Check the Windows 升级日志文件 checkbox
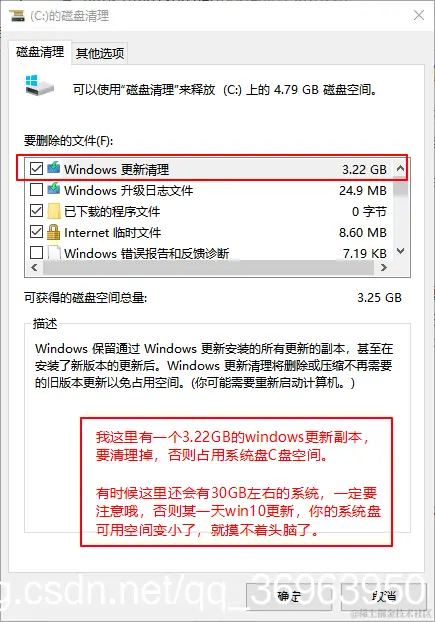This screenshot has width=435, height=622. point(36,190)
